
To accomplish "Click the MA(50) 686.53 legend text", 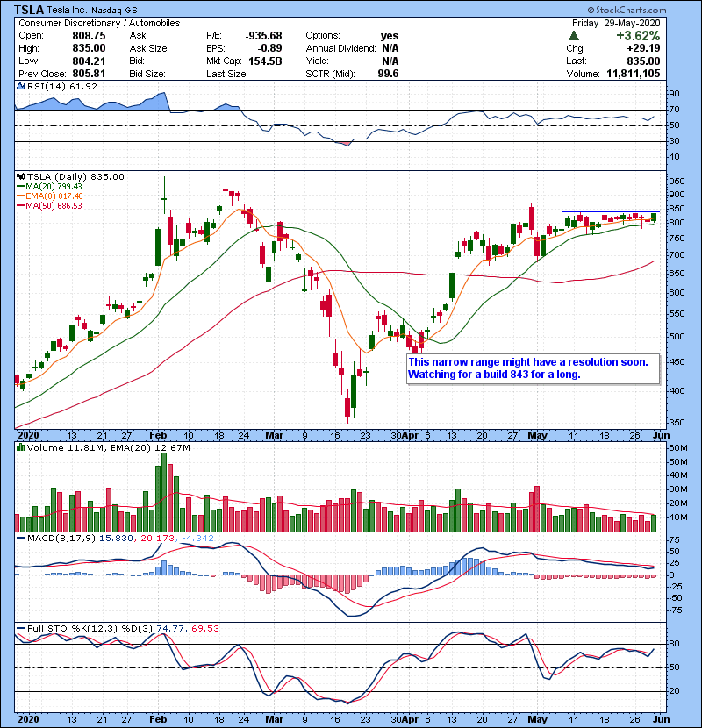I will (x=54, y=206).
